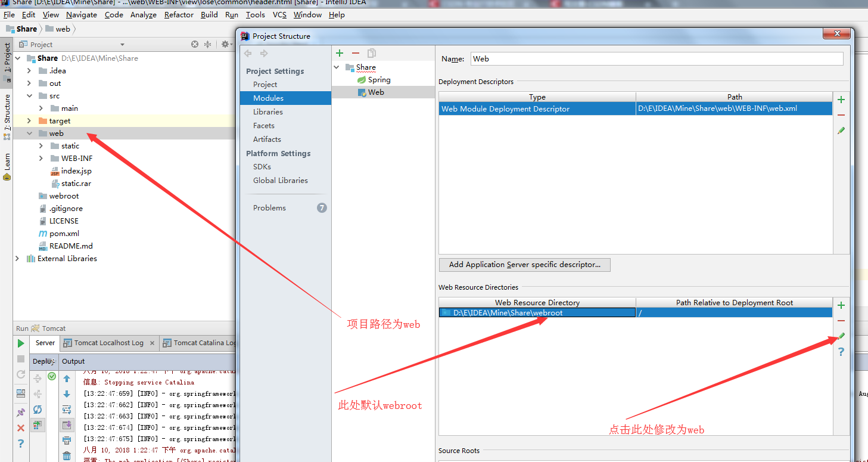Screen dimensions: 868x462
Task: Add web resource directory with green plus
Action: pyautogui.click(x=841, y=305)
